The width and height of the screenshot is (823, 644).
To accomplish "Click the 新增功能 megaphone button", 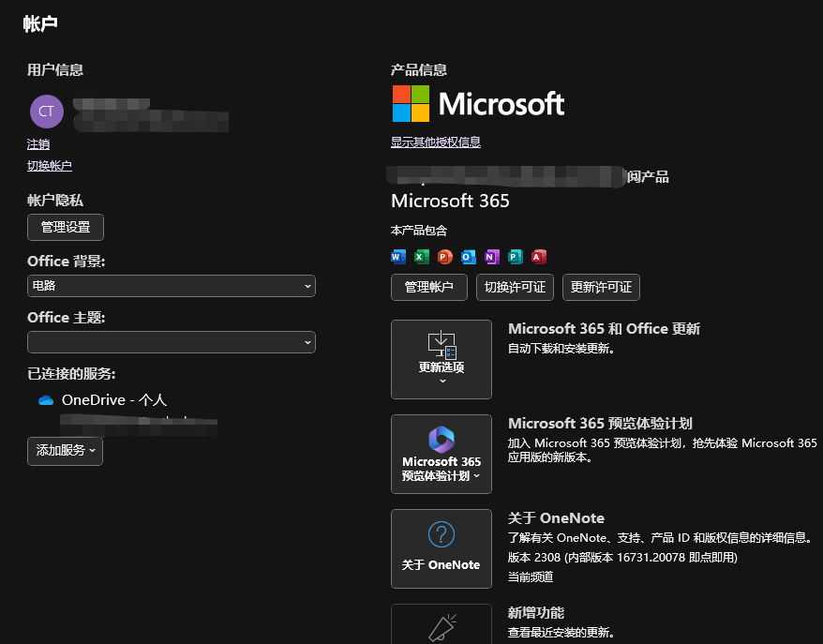I will coord(441,624).
